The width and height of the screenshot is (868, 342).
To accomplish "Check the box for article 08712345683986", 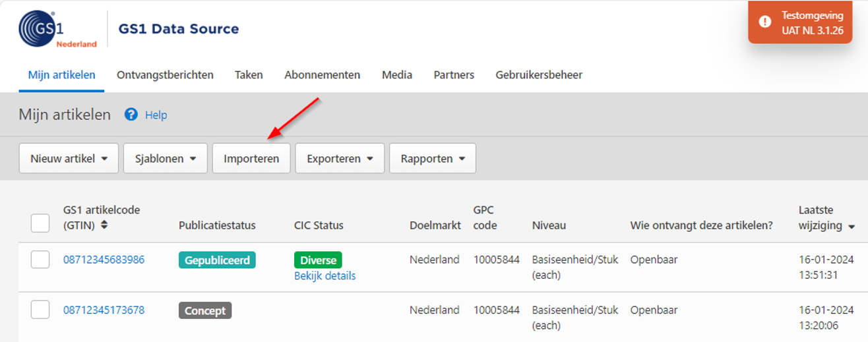I will (x=40, y=260).
